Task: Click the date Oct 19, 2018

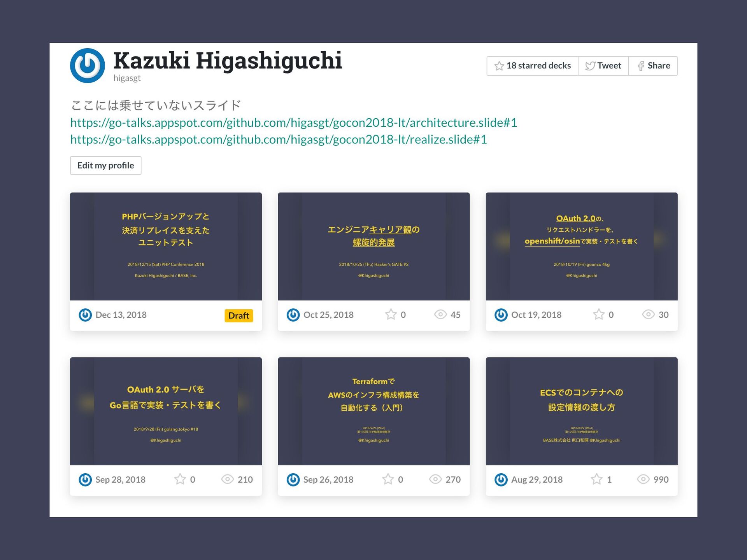Action: [x=536, y=315]
